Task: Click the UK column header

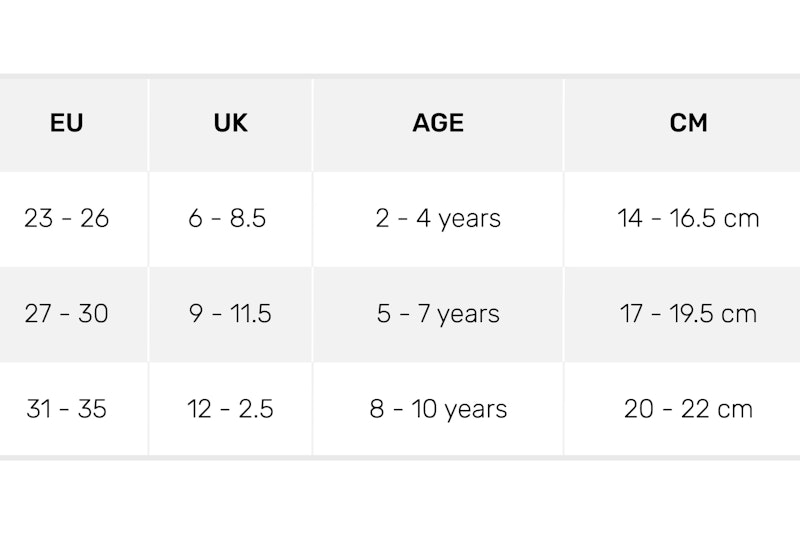Action: point(231,123)
